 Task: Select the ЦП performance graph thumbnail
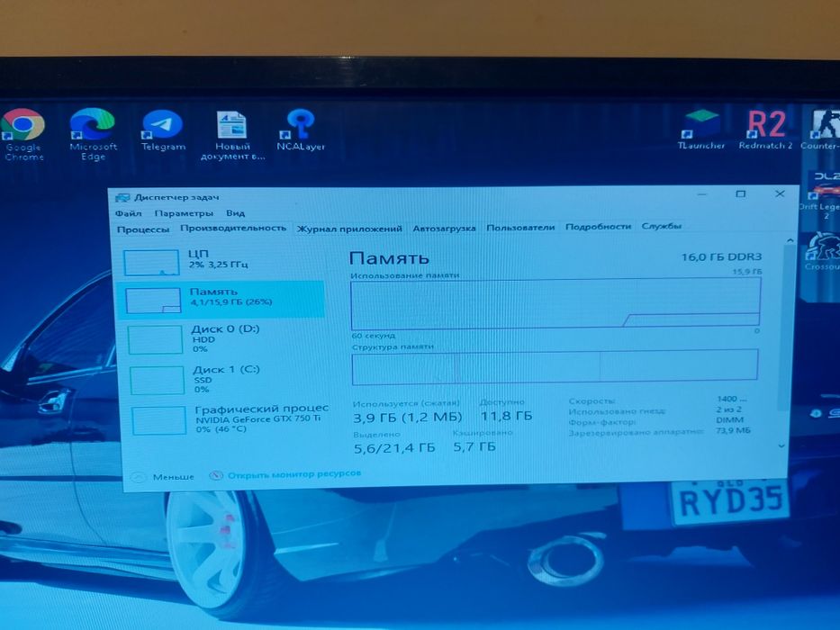[x=151, y=263]
